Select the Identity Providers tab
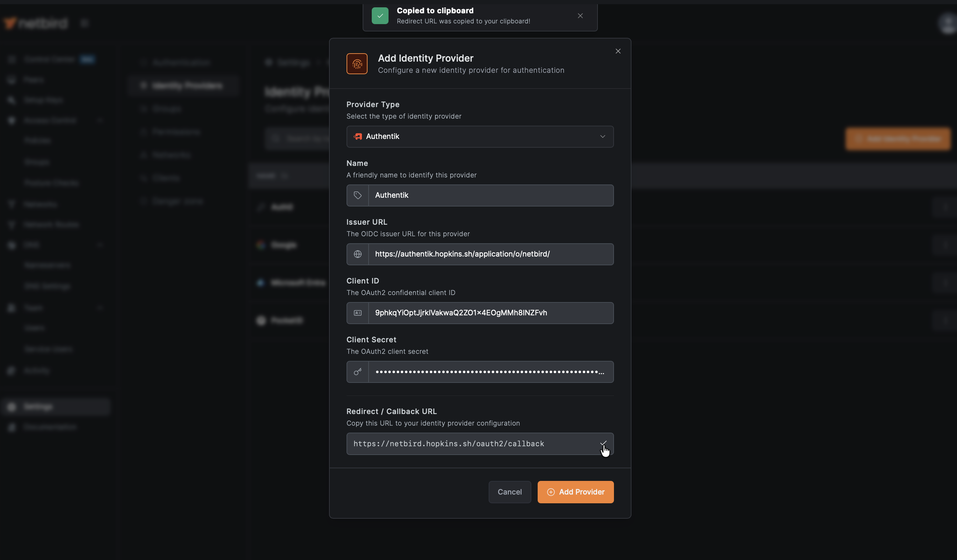This screenshot has width=957, height=560. click(183, 86)
